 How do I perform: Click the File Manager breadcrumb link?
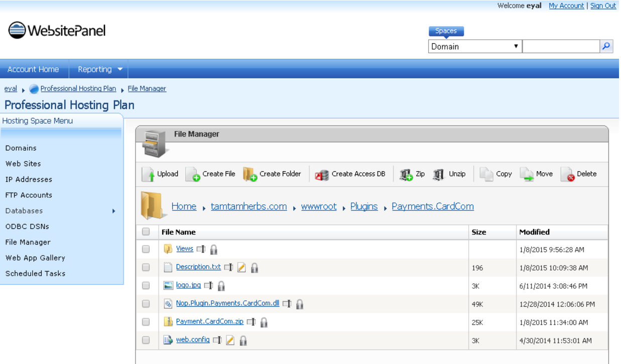147,89
